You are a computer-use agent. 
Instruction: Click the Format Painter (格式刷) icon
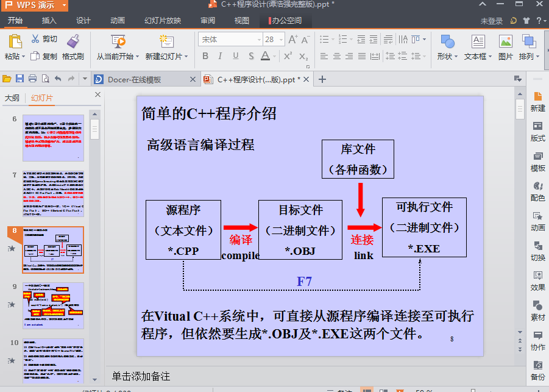[x=73, y=41]
